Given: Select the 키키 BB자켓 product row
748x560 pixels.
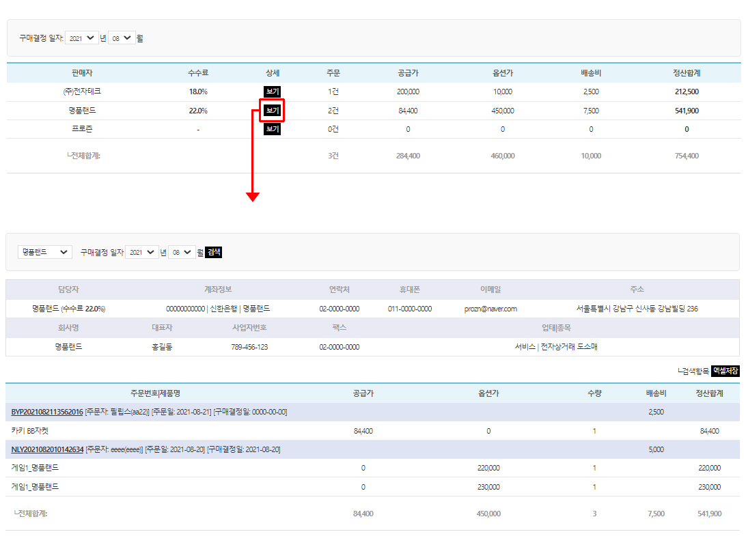Looking at the screenshot, I should click(31, 431).
